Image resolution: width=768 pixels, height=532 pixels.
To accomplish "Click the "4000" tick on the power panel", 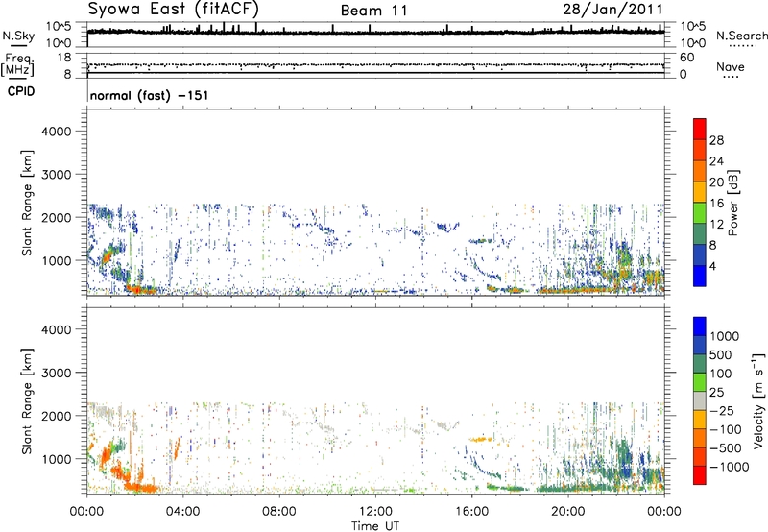I will coord(56,132).
